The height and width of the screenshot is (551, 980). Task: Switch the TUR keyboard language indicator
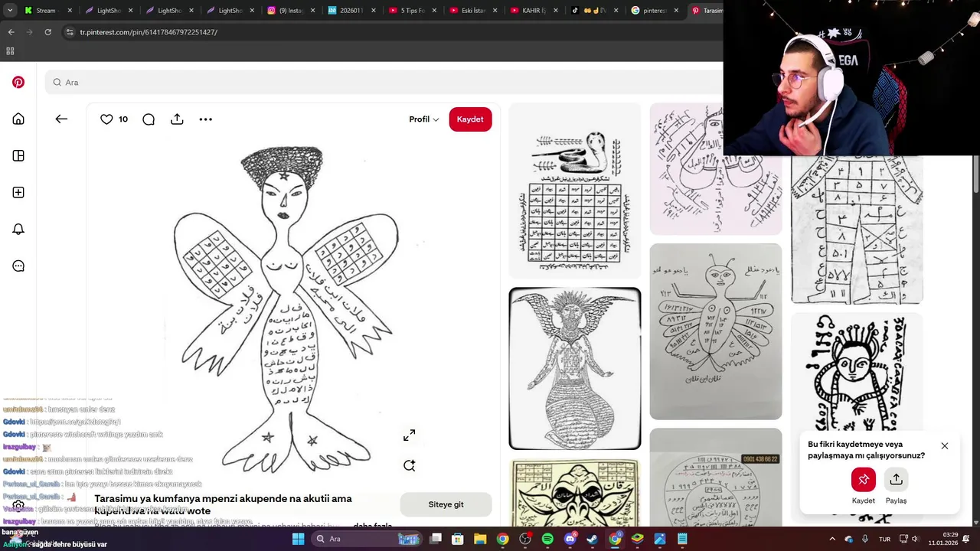[x=884, y=539]
